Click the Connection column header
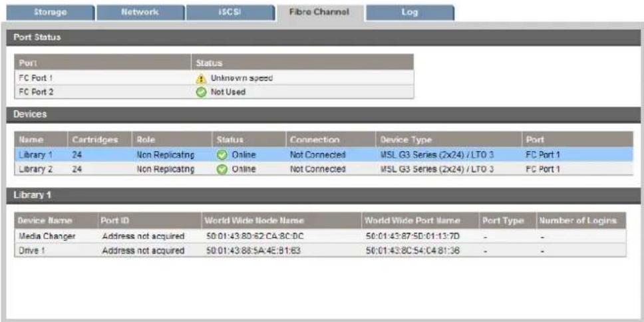 coord(331,140)
